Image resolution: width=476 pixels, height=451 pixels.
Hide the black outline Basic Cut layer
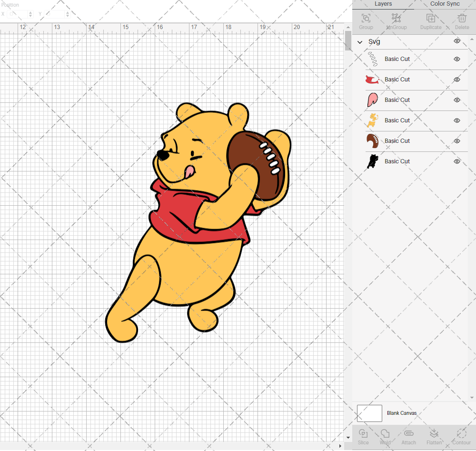(457, 161)
